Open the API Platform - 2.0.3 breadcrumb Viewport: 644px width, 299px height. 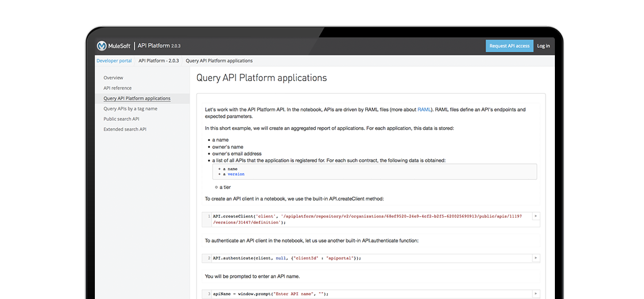coord(159,61)
